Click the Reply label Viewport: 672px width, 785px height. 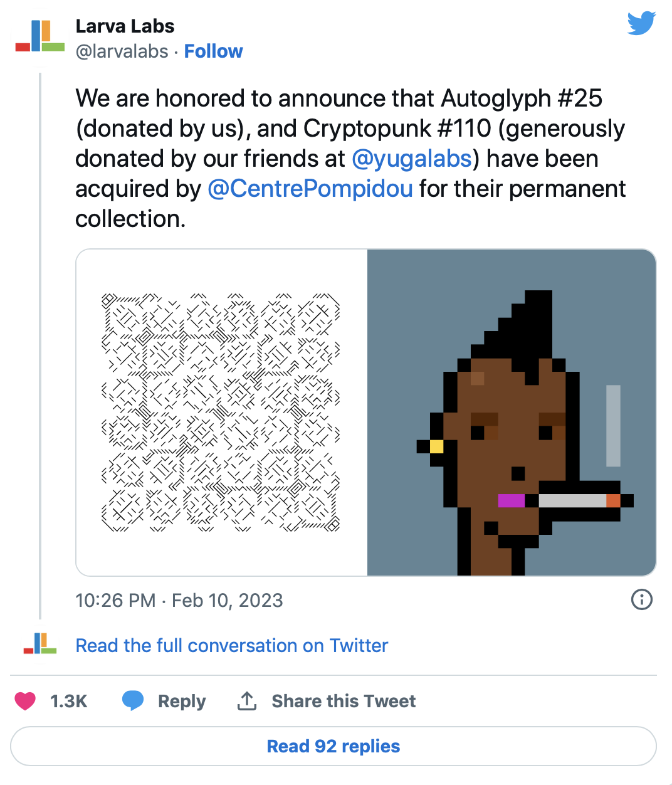coord(182,701)
